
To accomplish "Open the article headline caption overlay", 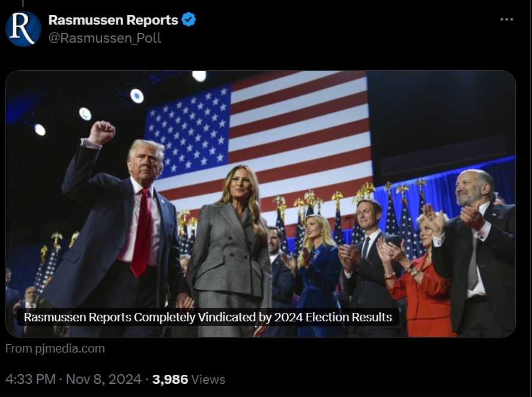I will click(208, 317).
